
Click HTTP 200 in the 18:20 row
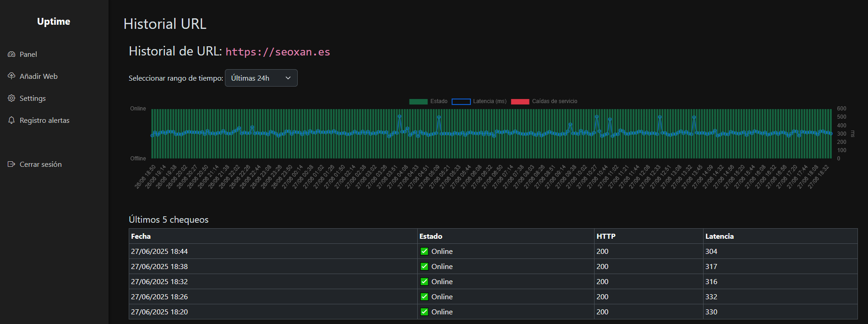(x=602, y=312)
